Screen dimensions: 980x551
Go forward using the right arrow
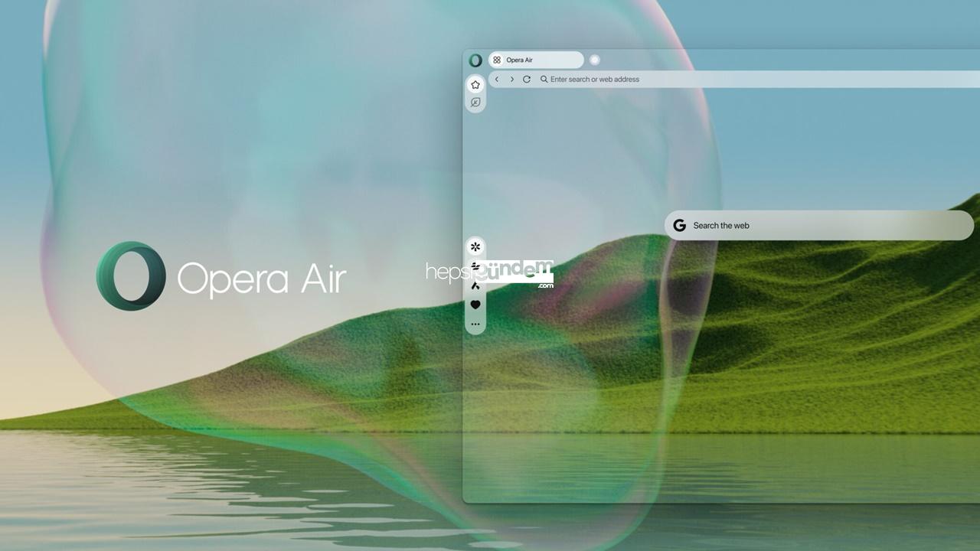click(x=511, y=79)
